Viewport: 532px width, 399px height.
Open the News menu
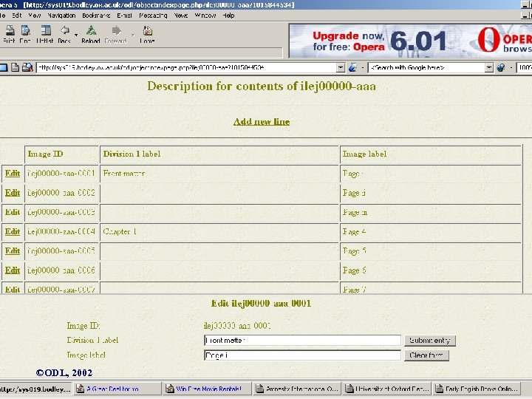pos(181,16)
